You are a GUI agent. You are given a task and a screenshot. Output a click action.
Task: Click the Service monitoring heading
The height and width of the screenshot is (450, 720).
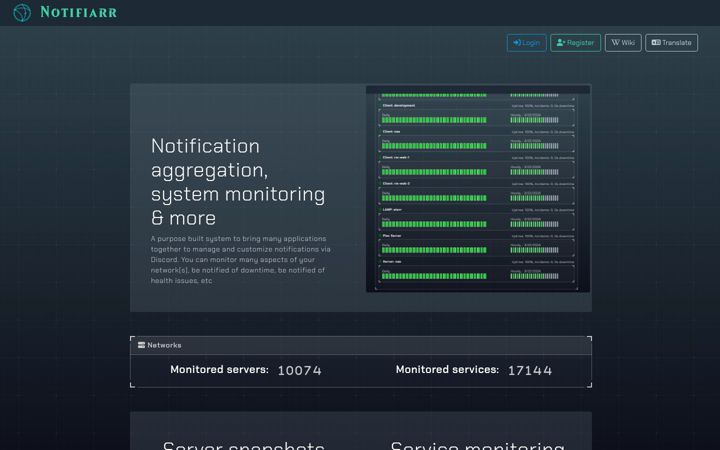pos(478,445)
